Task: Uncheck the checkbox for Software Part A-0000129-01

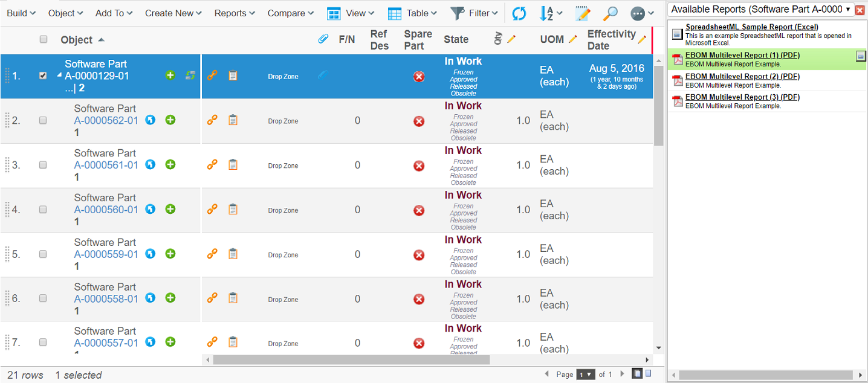Action: click(x=43, y=76)
